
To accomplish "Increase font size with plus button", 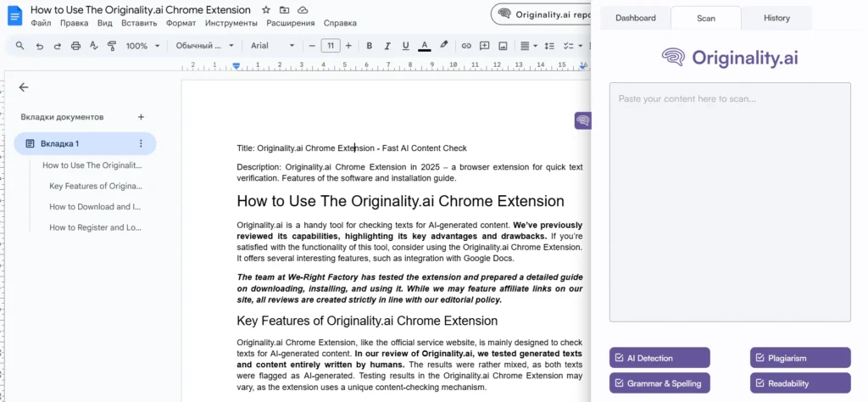I will 348,46.
